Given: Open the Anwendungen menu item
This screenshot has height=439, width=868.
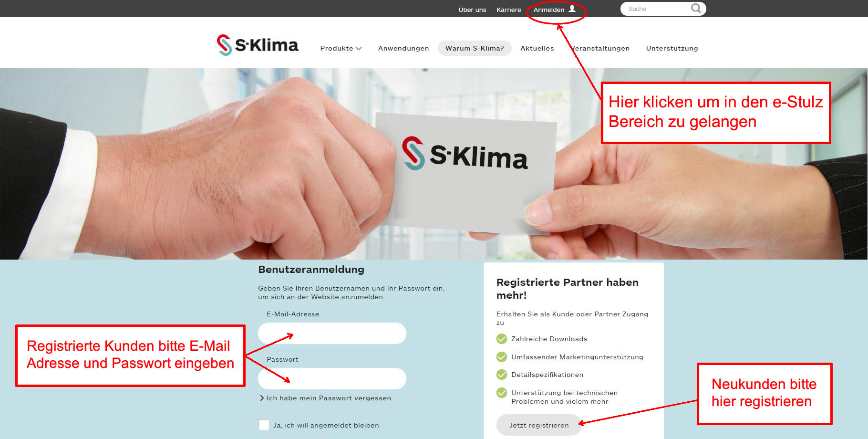Looking at the screenshot, I should pos(403,48).
